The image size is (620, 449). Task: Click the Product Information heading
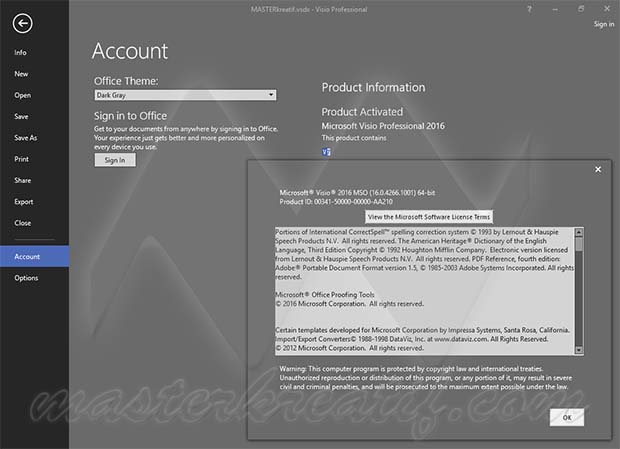[373, 87]
